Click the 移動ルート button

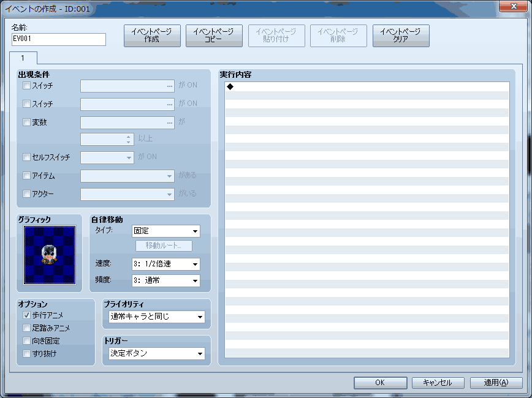coord(164,246)
